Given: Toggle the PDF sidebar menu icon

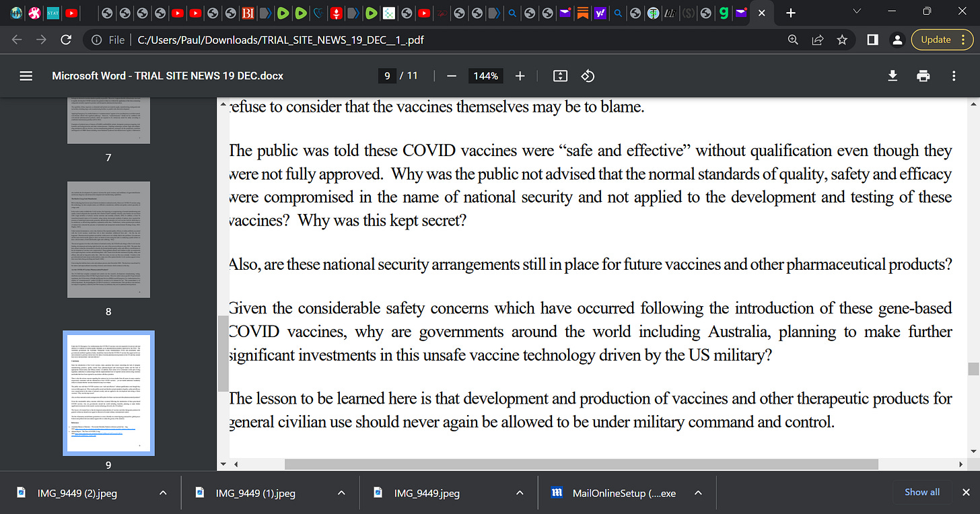Looking at the screenshot, I should coord(26,76).
